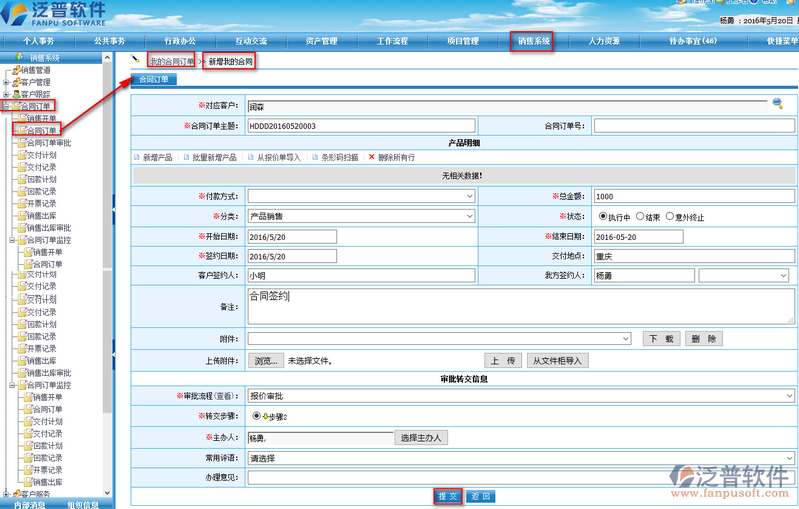Click red X 删除所有行 icon
The width and height of the screenshot is (799, 509).
(x=372, y=157)
